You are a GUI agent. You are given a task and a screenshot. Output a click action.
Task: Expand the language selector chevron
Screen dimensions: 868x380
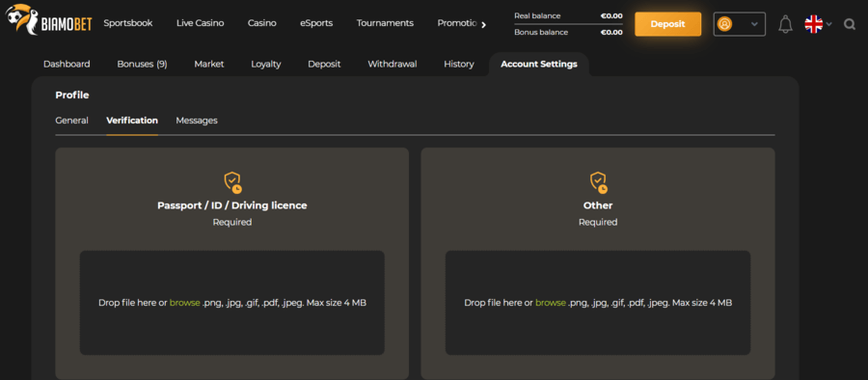pos(828,24)
